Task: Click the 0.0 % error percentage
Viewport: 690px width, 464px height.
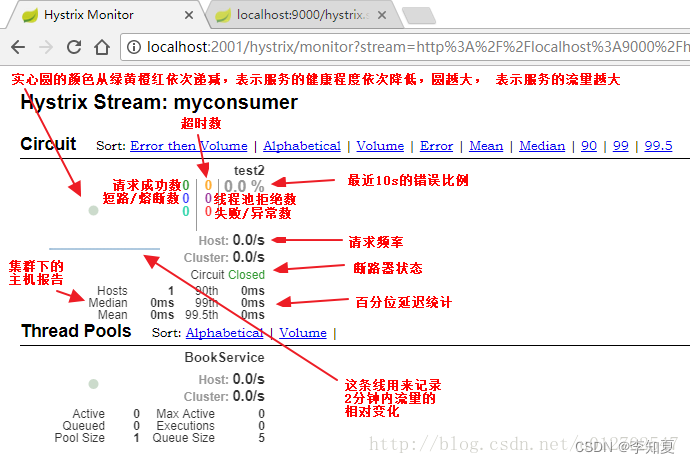Action: (x=244, y=186)
